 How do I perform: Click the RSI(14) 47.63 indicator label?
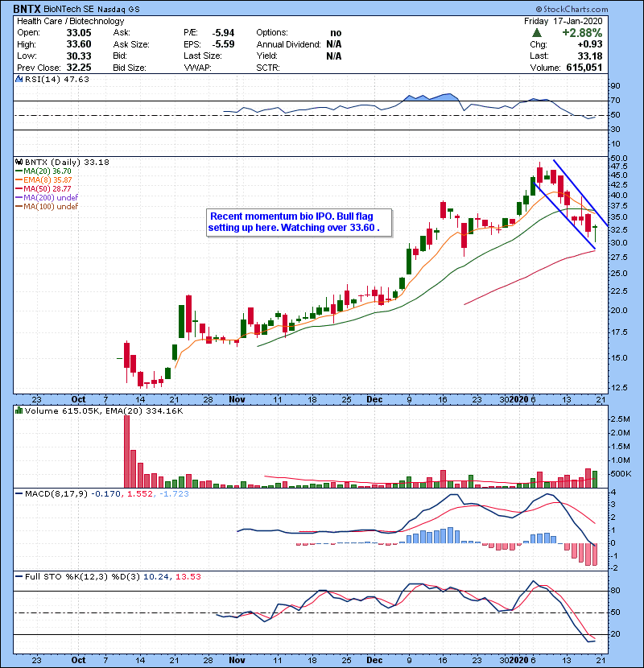57,79
